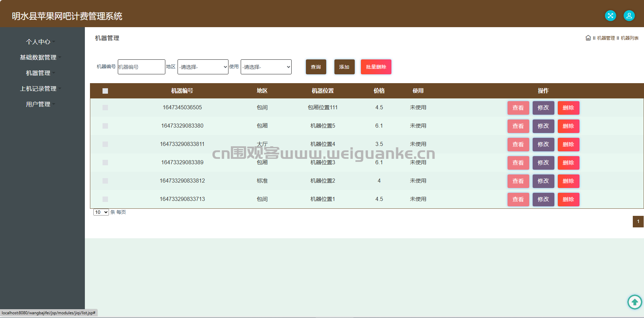Image resolution: width=644 pixels, height=318 pixels.
Task: Click the system title 明水县苹果网吧计费管理系统
Action: [67, 16]
